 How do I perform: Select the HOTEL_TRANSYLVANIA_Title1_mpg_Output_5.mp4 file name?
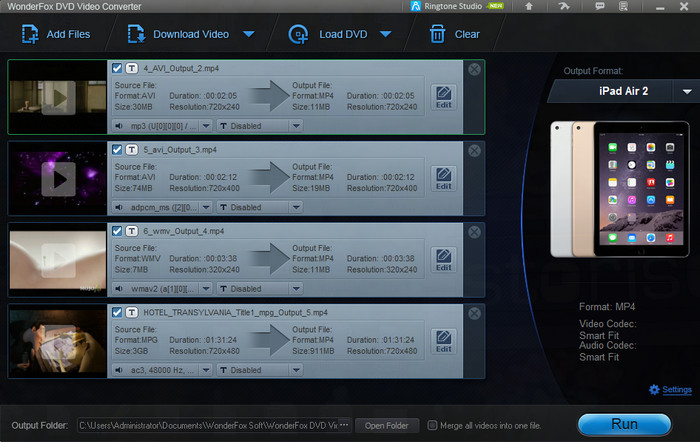tap(235, 313)
